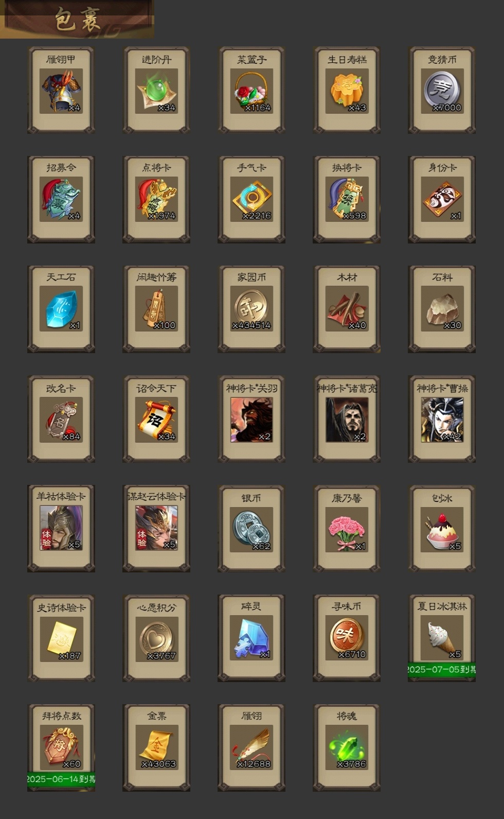Image resolution: width=504 pixels, height=819 pixels.
Task: Select the 金票 gold ticket item
Action: coord(156,748)
